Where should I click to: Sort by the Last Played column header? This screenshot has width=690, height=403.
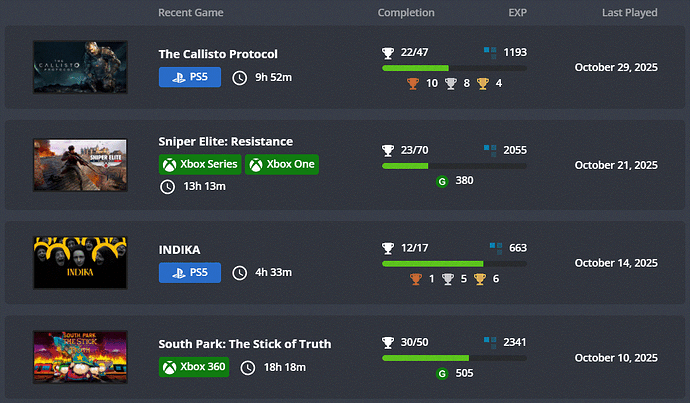coord(629,13)
